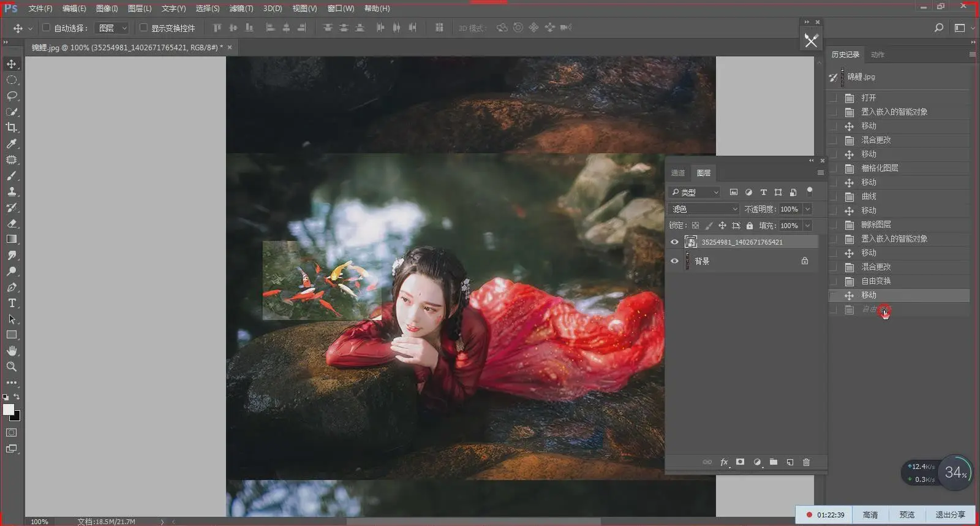Select the Elliptical Marquee tool
This screenshot has width=980, height=526.
(x=12, y=80)
